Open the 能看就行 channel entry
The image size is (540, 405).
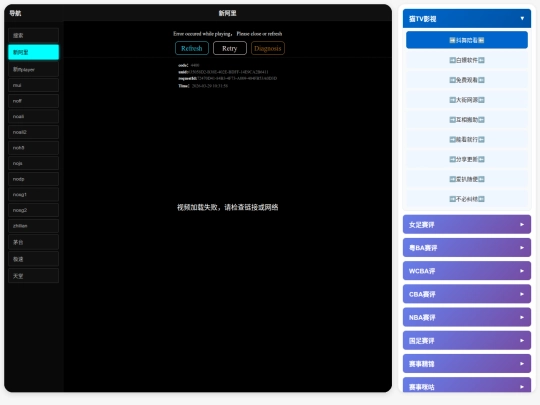467,139
